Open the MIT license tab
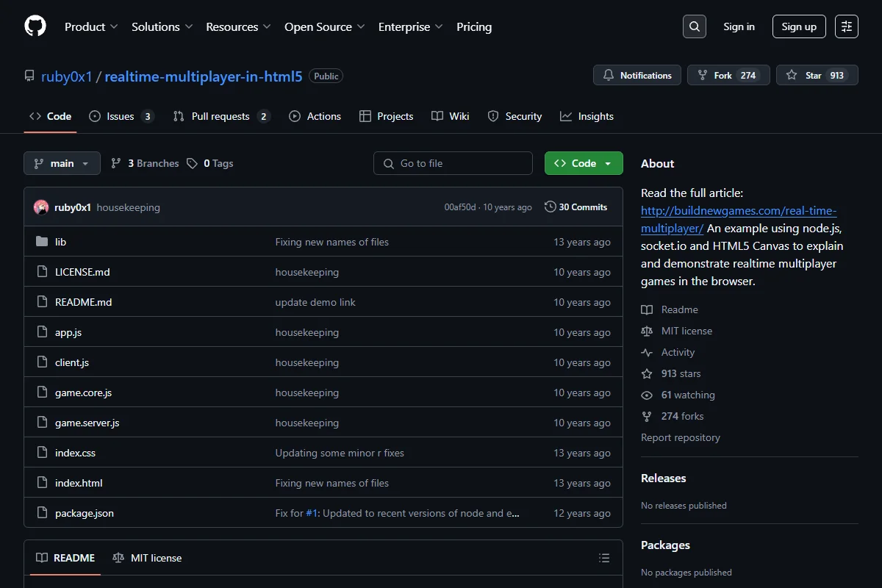This screenshot has height=588, width=882. (147, 558)
